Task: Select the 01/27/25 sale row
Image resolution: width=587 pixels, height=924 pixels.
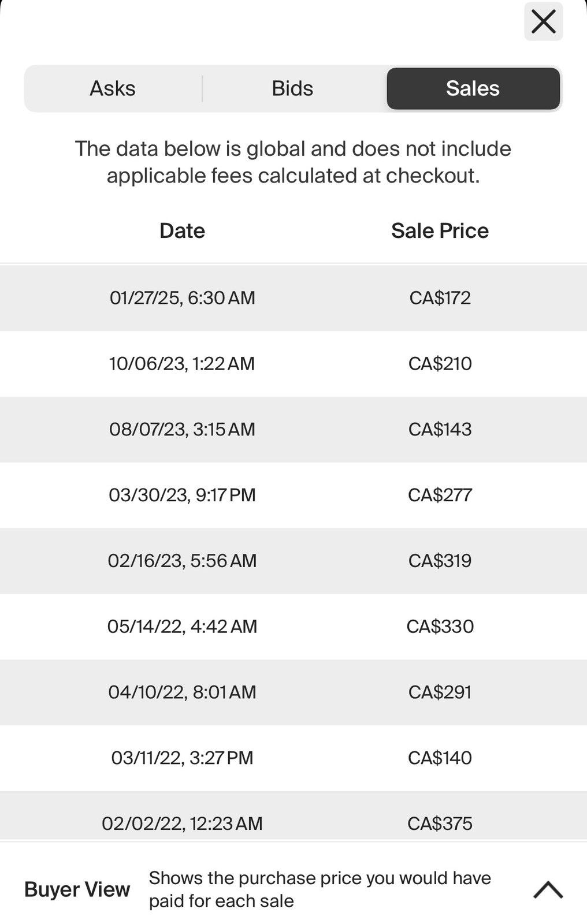Action: (x=293, y=298)
